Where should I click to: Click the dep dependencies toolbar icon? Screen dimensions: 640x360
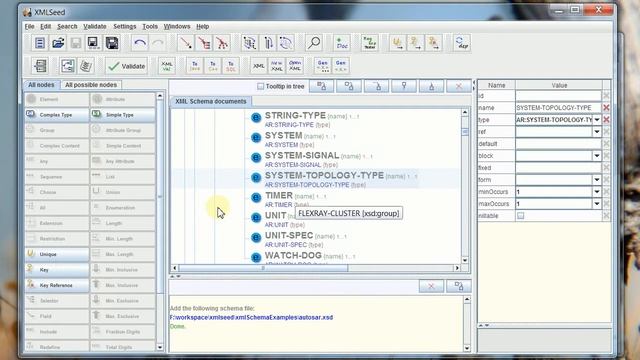(x=462, y=43)
